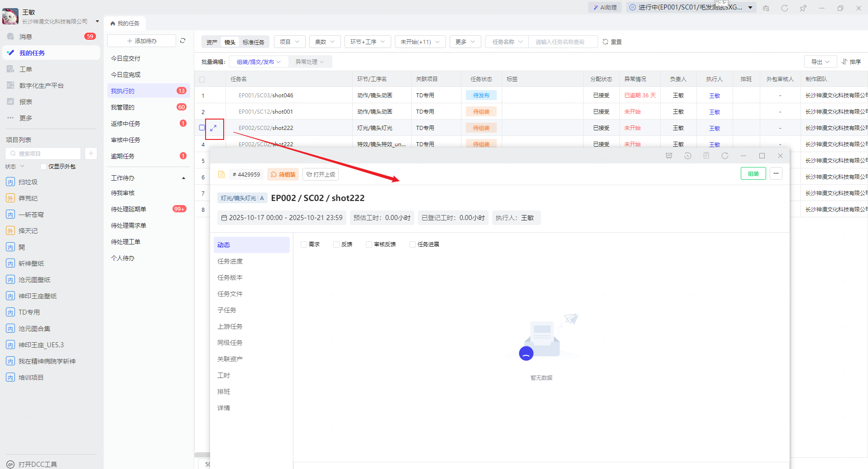868x469 pixels.
Task: Click the green 组装 button
Action: coord(753,173)
